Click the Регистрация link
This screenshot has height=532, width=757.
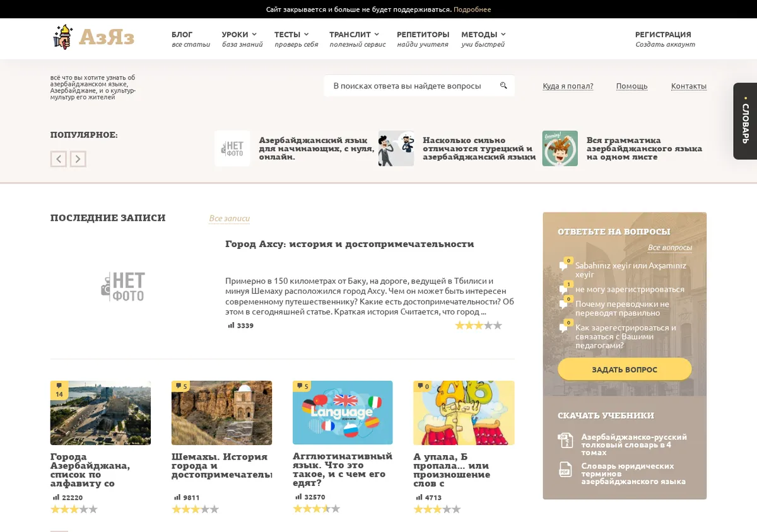[x=663, y=35]
